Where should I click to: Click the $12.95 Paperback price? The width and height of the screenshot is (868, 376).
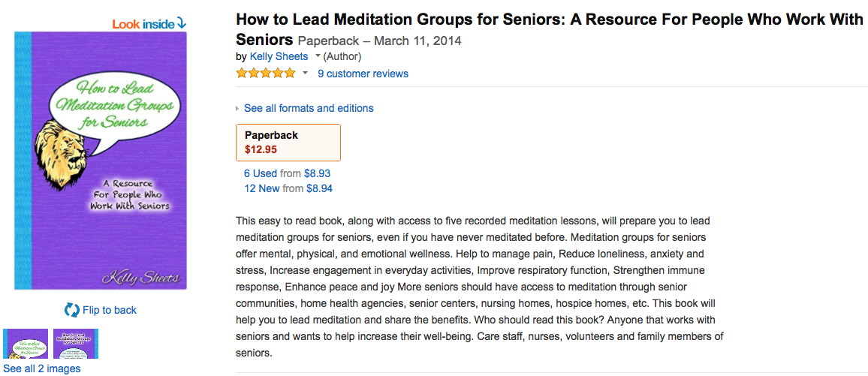click(261, 149)
